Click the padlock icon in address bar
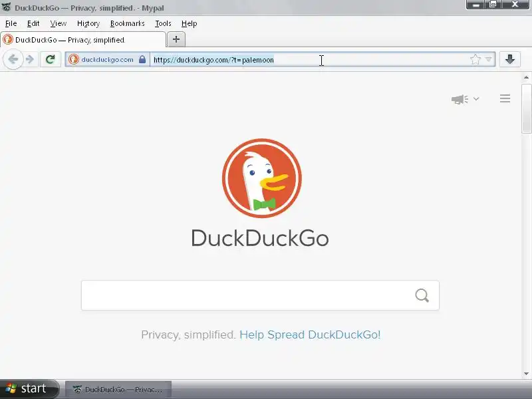The height and width of the screenshot is (399, 532). 142,59
